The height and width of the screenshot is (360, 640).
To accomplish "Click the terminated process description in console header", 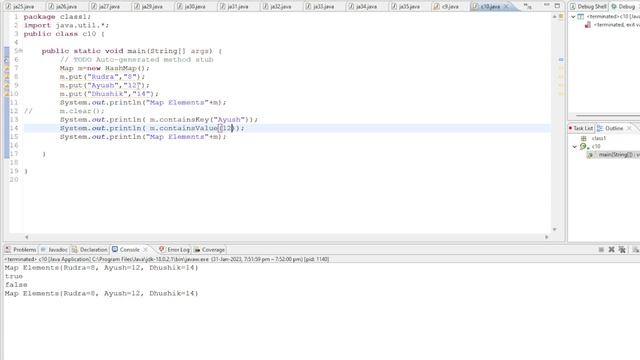I will point(166,259).
